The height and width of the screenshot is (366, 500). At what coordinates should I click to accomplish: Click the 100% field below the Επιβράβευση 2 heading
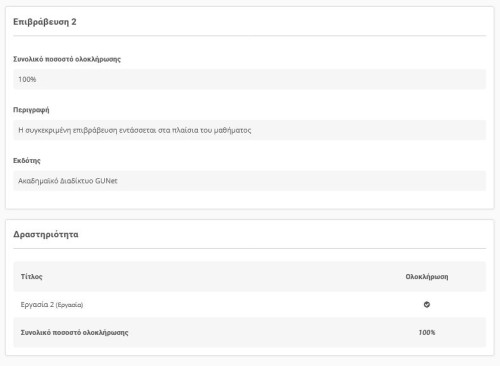249,79
